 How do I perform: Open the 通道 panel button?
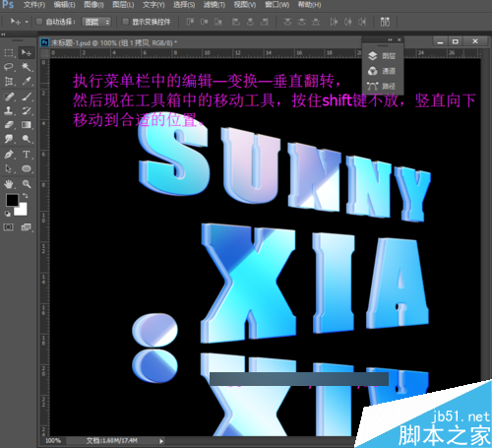[383, 71]
